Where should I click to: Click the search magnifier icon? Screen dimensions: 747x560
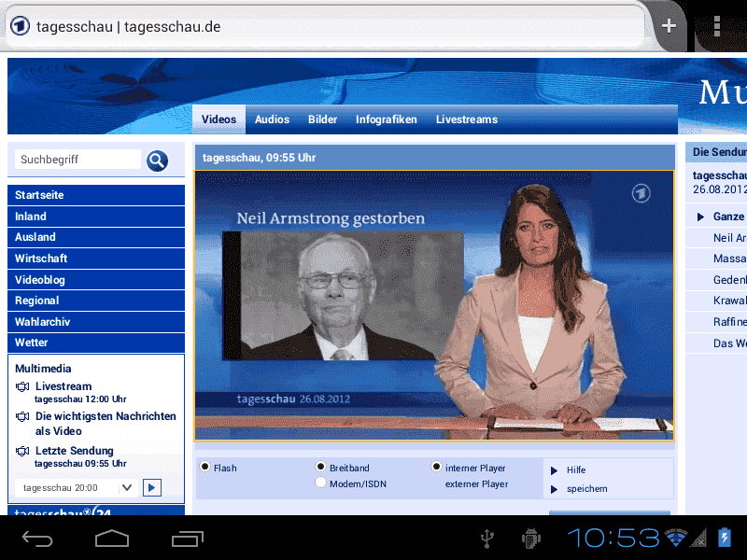(157, 161)
